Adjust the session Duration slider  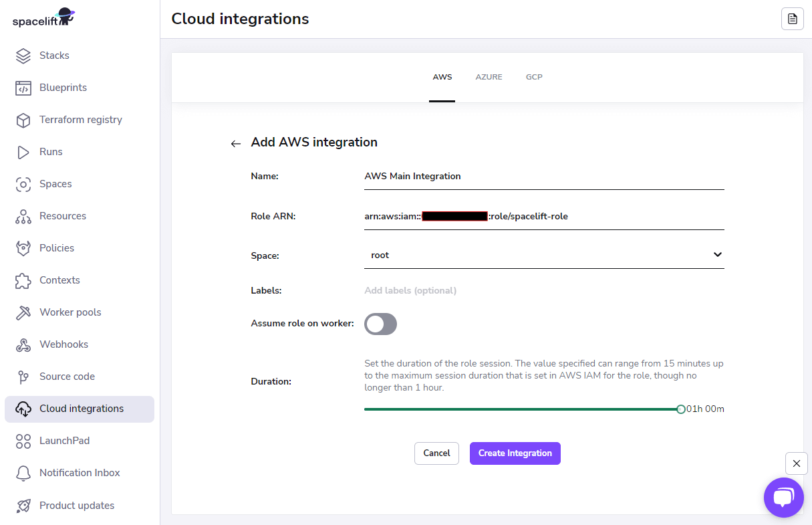(x=680, y=409)
